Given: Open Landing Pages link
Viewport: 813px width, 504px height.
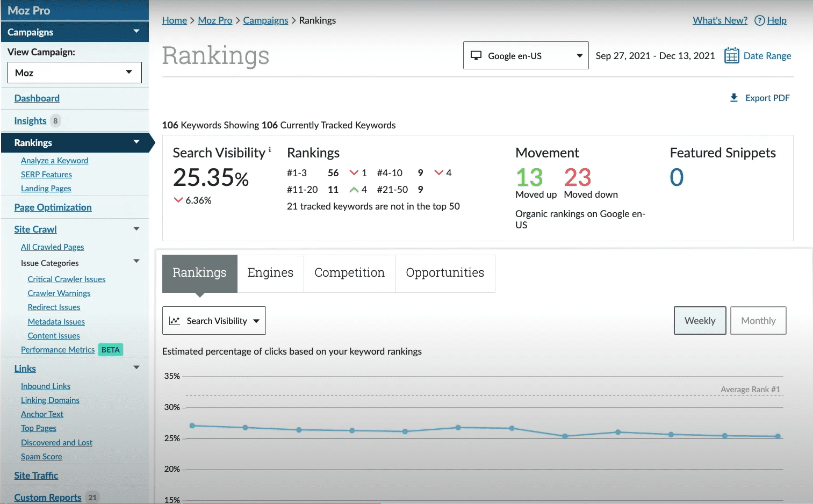Looking at the screenshot, I should click(x=46, y=189).
